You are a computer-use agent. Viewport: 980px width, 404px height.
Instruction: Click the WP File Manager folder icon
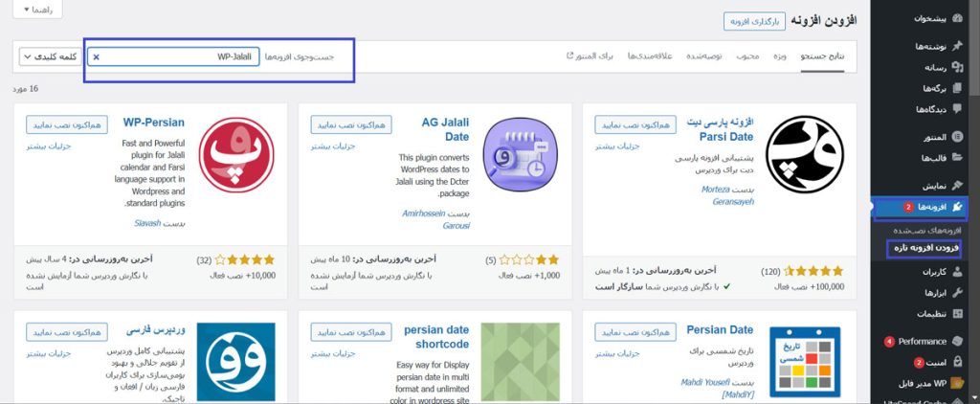[x=957, y=383]
